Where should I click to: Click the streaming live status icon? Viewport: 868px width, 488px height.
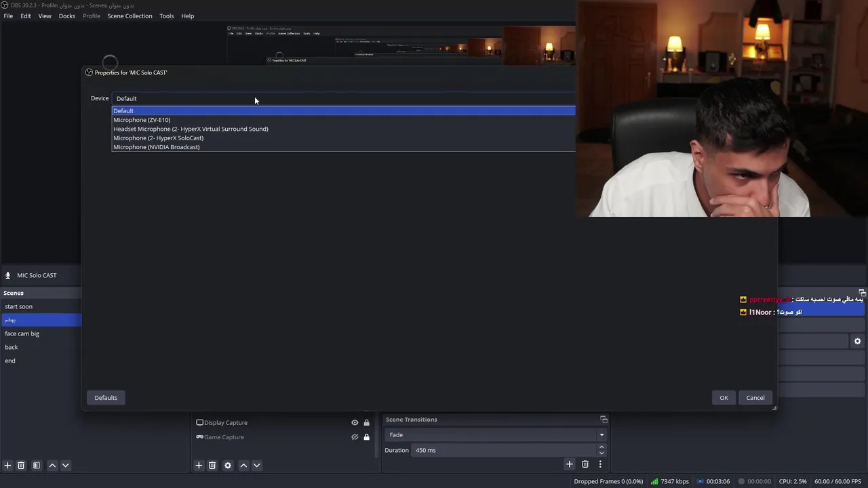(701, 481)
